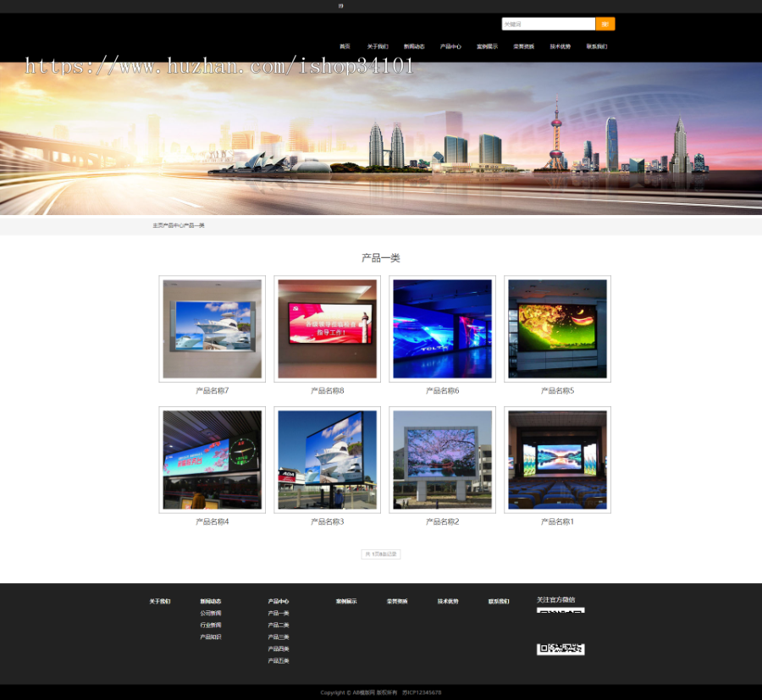This screenshot has width=762, height=700.
Task: Click the 产品一类 page heading
Action: coord(381,258)
